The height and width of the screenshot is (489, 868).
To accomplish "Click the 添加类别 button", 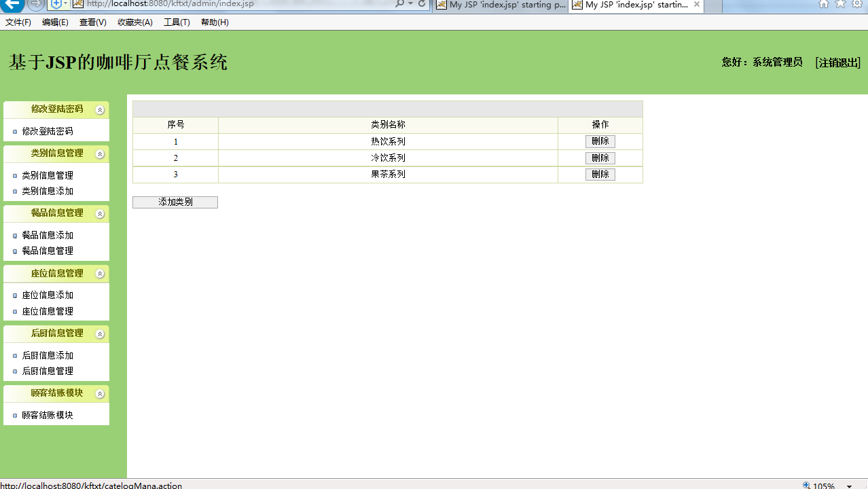I will (x=175, y=202).
